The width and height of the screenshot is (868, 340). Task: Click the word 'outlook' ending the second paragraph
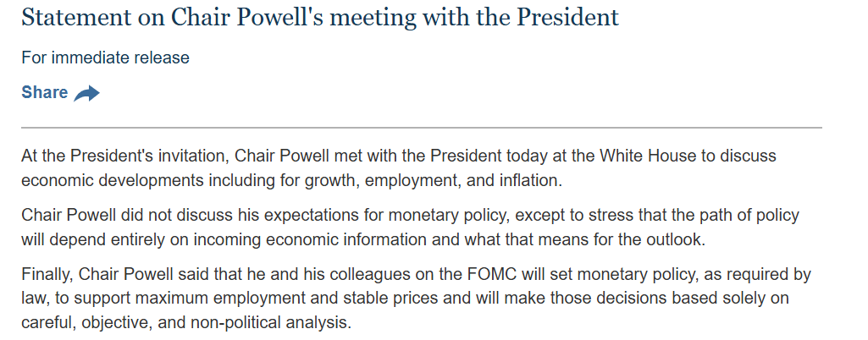tap(676, 240)
